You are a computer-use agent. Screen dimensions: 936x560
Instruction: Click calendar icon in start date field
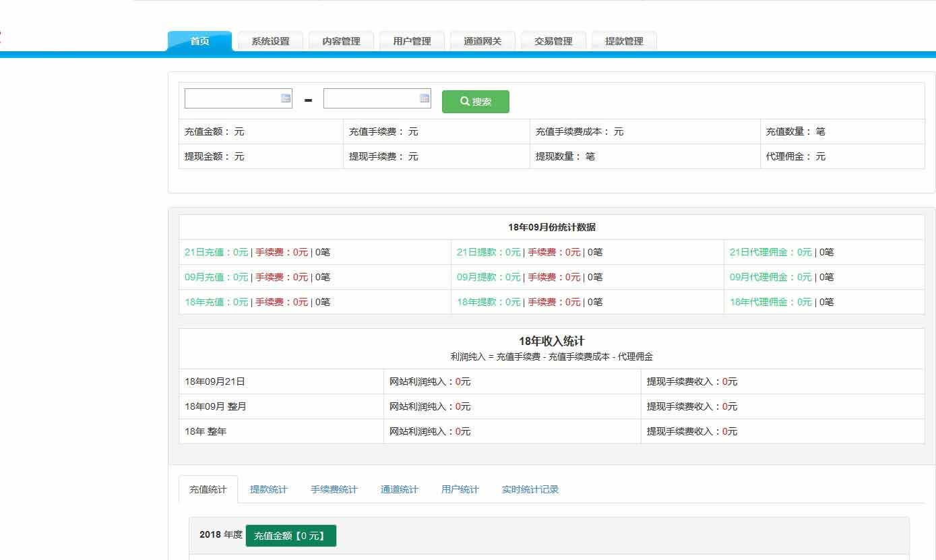point(286,98)
